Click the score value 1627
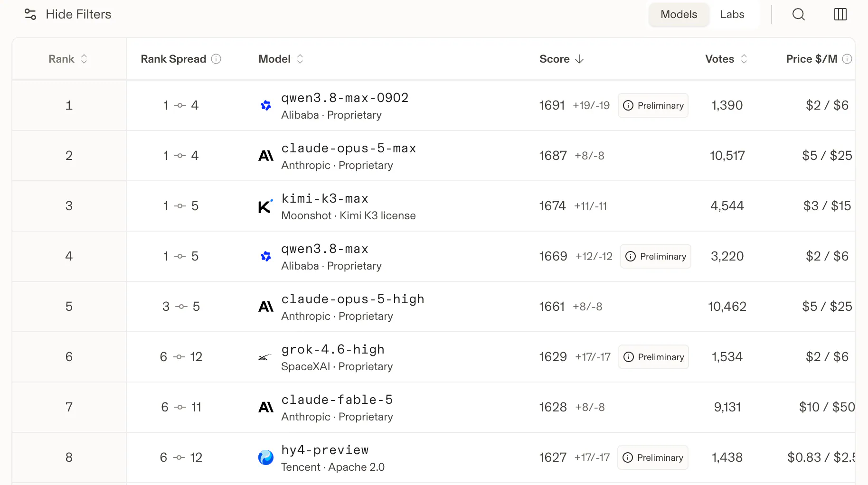Viewport: 868px width, 485px height. tap(553, 457)
